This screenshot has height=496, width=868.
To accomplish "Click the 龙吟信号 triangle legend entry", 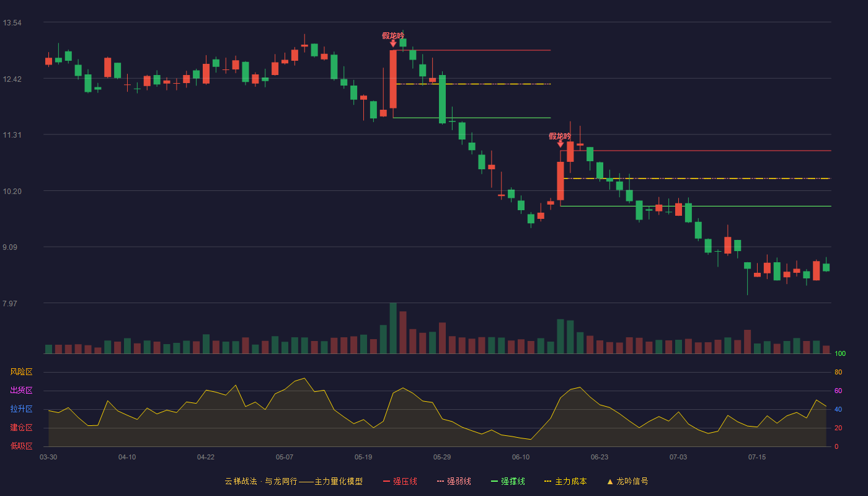I will click(x=627, y=481).
